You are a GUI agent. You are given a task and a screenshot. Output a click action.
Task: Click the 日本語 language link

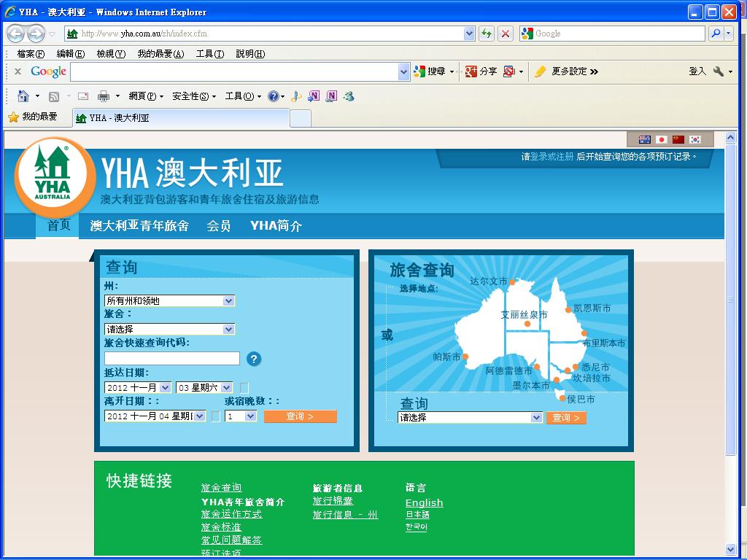pyautogui.click(x=417, y=515)
